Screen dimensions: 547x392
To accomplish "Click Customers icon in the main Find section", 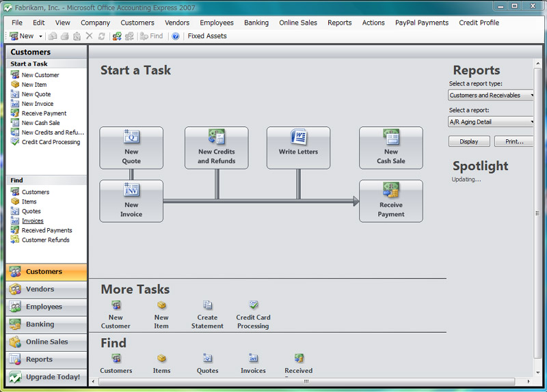I will click(x=116, y=364).
